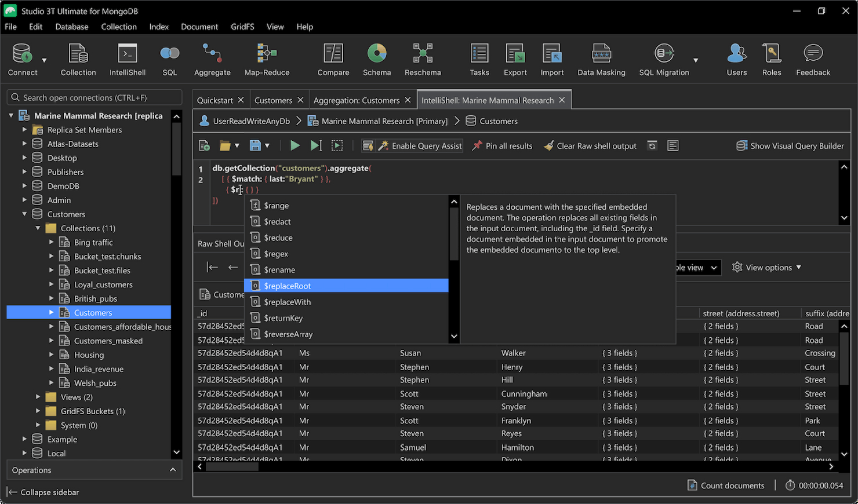858x504 pixels.
Task: Open the Compare tool
Action: point(333,58)
